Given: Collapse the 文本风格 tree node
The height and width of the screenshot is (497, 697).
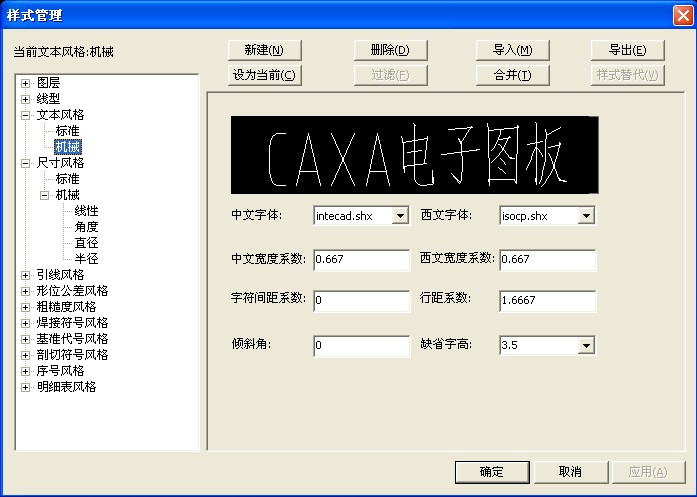Looking at the screenshot, I should click(25, 115).
